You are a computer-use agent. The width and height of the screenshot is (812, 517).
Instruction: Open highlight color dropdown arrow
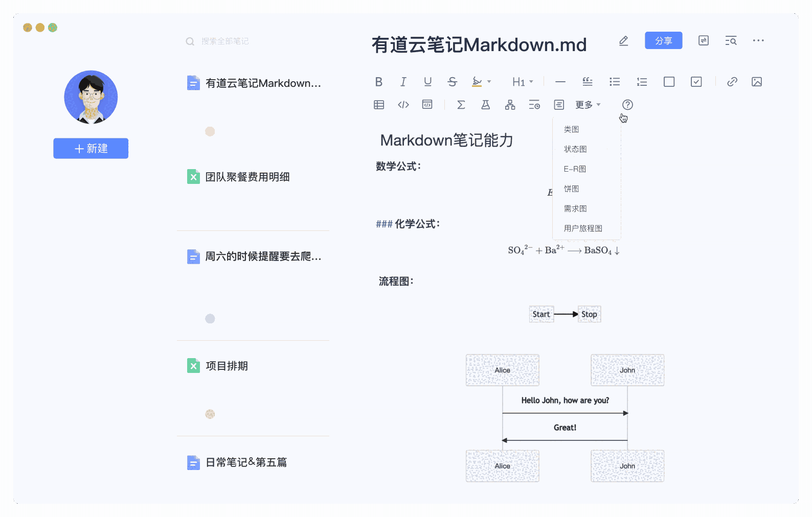489,82
